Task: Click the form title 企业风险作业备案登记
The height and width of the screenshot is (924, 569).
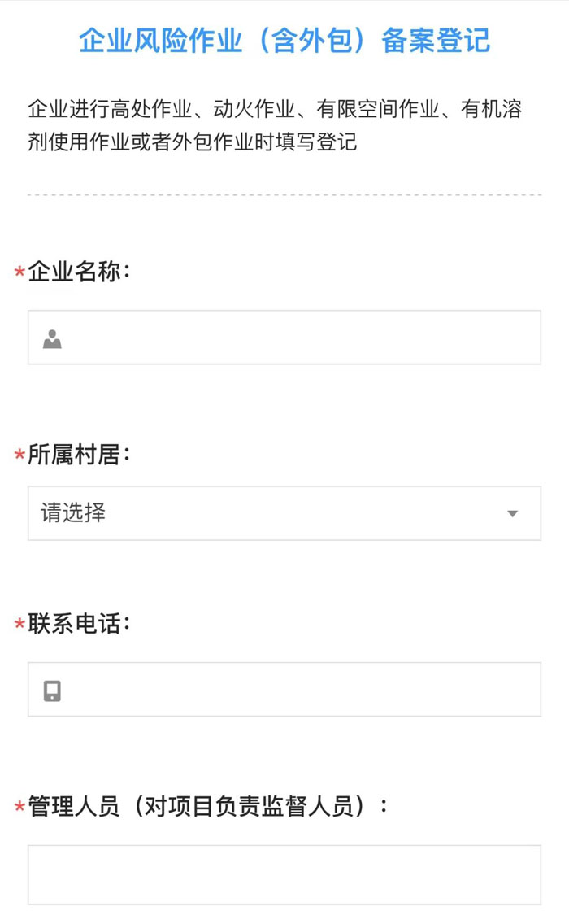Action: coord(284,41)
